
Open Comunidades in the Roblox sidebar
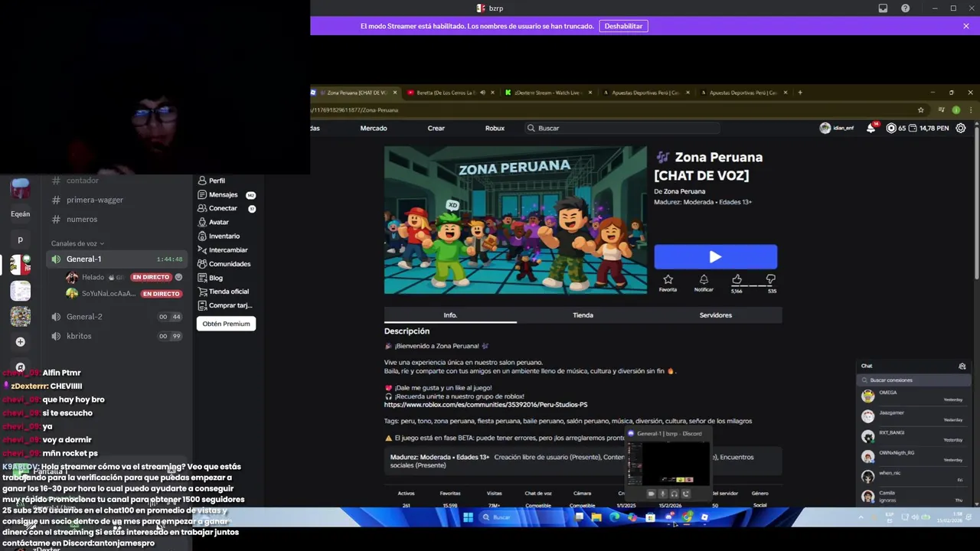tap(224, 263)
